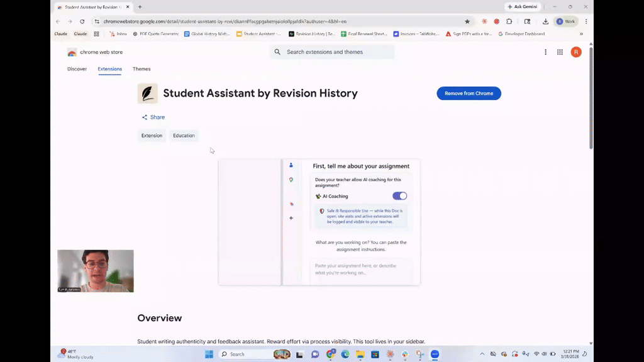The width and height of the screenshot is (644, 362).
Task: Open Task View in the taskbar
Action: click(x=299, y=354)
